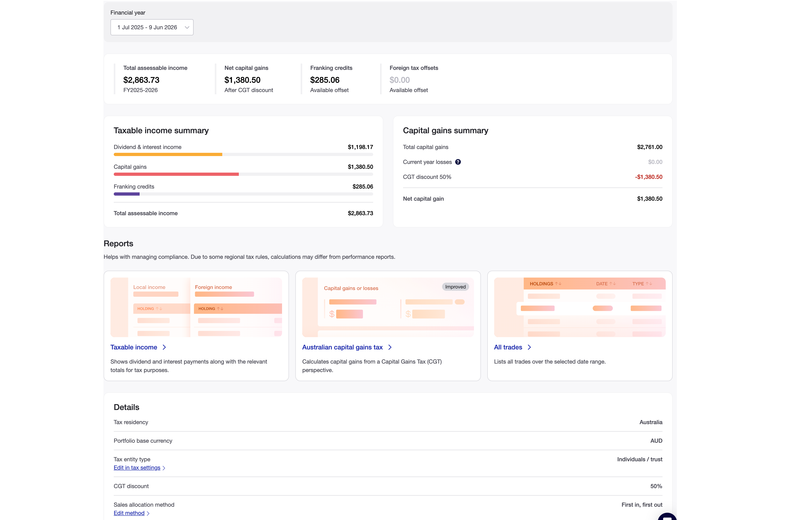Click the Current year losses help icon

(458, 162)
